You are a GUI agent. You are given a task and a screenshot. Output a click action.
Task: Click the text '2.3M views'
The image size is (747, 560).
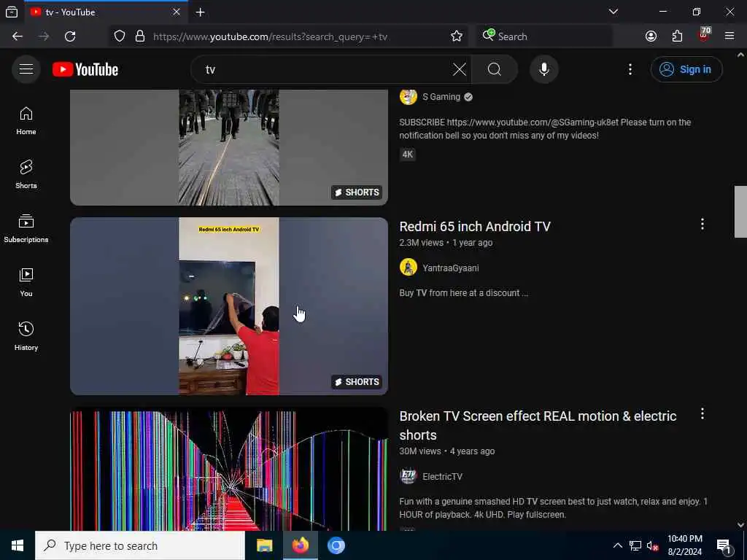point(421,243)
